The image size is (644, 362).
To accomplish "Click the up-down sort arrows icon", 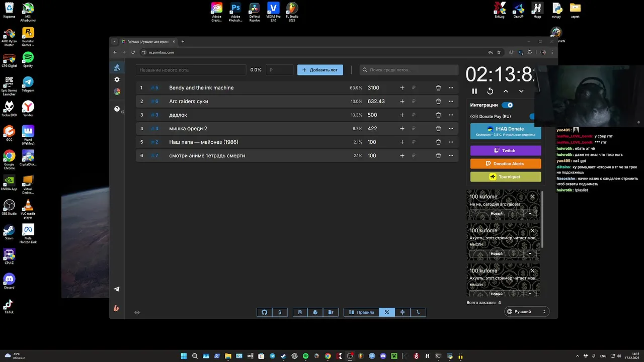I will coord(418,312).
